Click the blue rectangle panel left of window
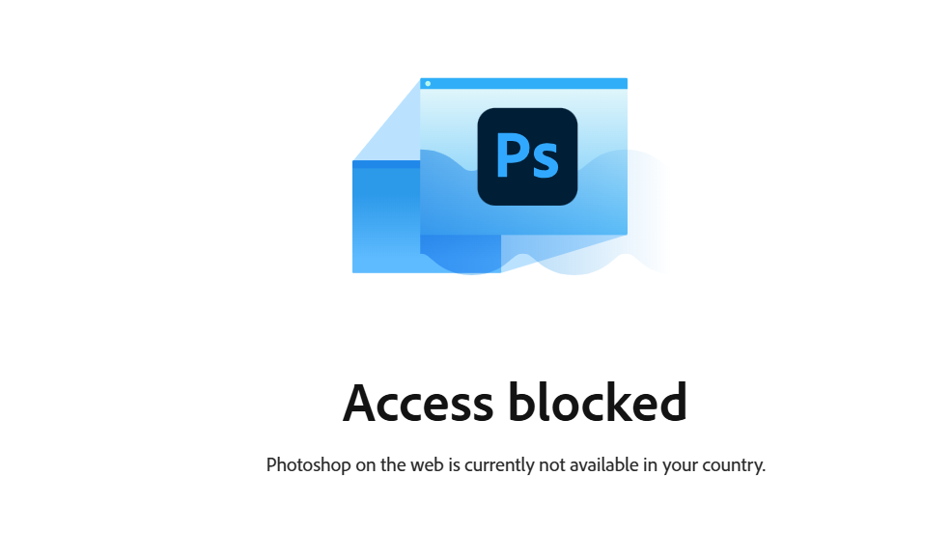Viewport: 951px width, 560px height. click(386, 216)
